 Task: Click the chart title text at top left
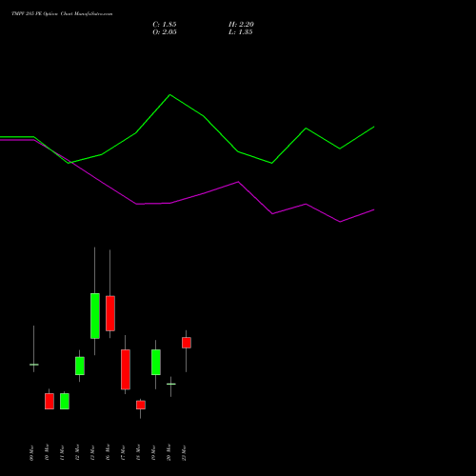62,14
